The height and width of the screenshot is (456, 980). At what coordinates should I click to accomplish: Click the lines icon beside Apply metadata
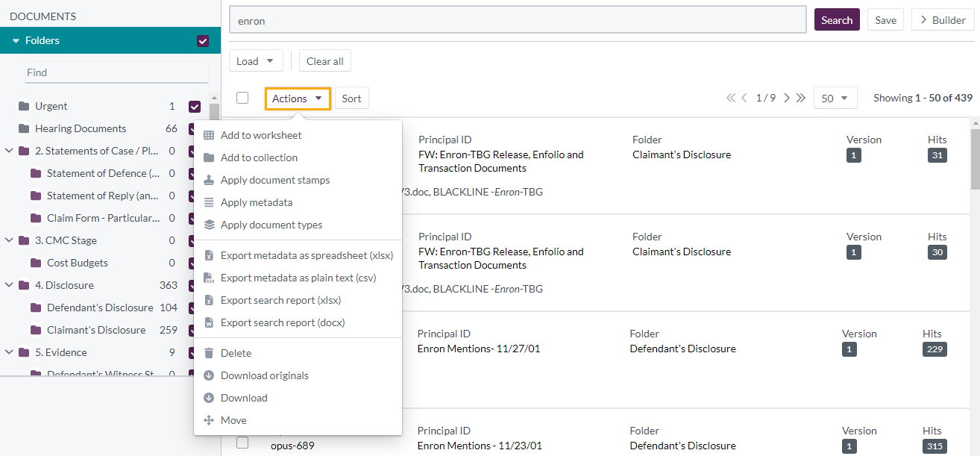point(209,202)
